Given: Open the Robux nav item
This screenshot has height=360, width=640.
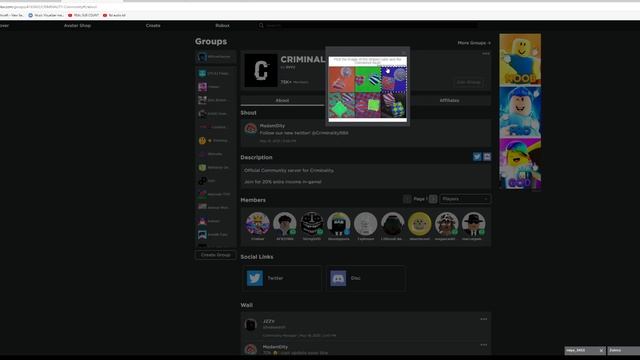Looking at the screenshot, I should pos(222,25).
